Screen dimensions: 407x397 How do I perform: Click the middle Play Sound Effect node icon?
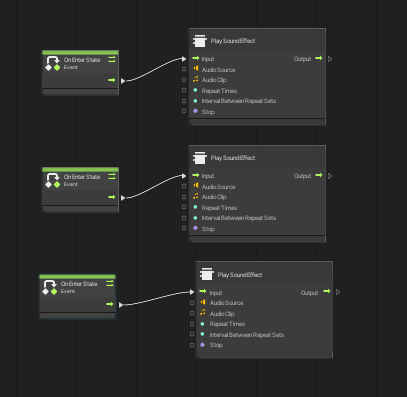[x=200, y=158]
